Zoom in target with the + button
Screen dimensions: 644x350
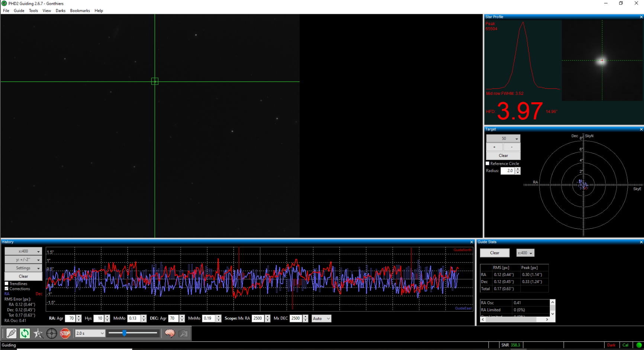coord(495,147)
